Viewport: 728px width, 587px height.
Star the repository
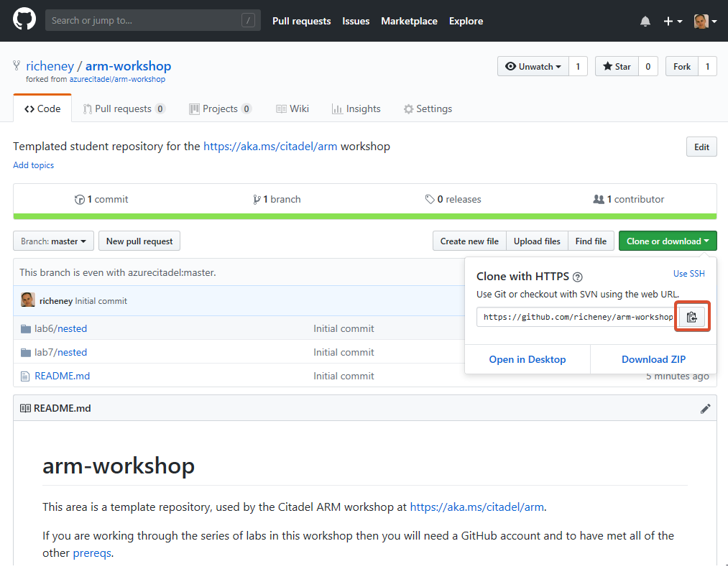point(617,66)
